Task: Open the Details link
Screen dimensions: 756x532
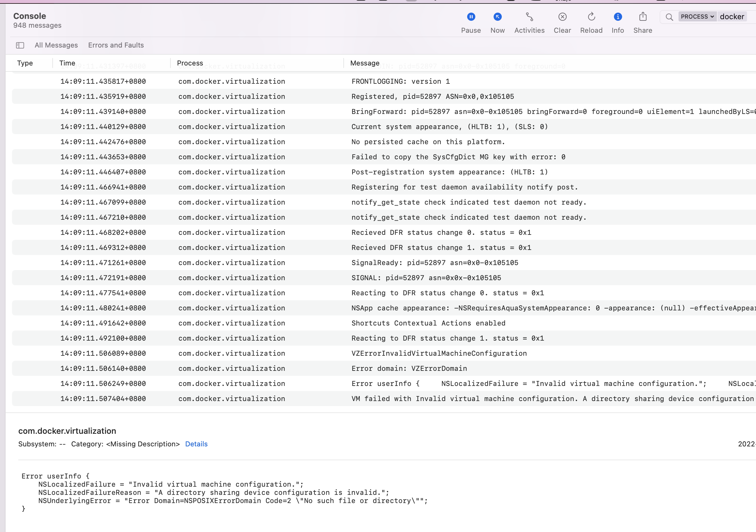Action: (196, 444)
